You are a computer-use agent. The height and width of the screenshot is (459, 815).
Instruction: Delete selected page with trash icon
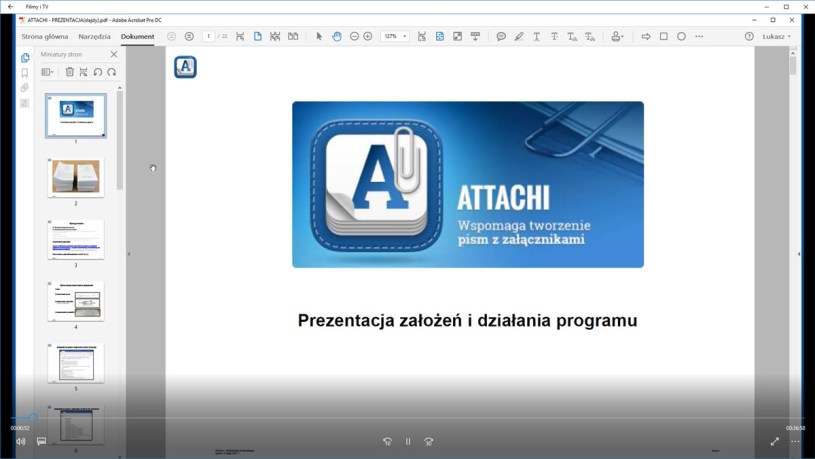(69, 72)
